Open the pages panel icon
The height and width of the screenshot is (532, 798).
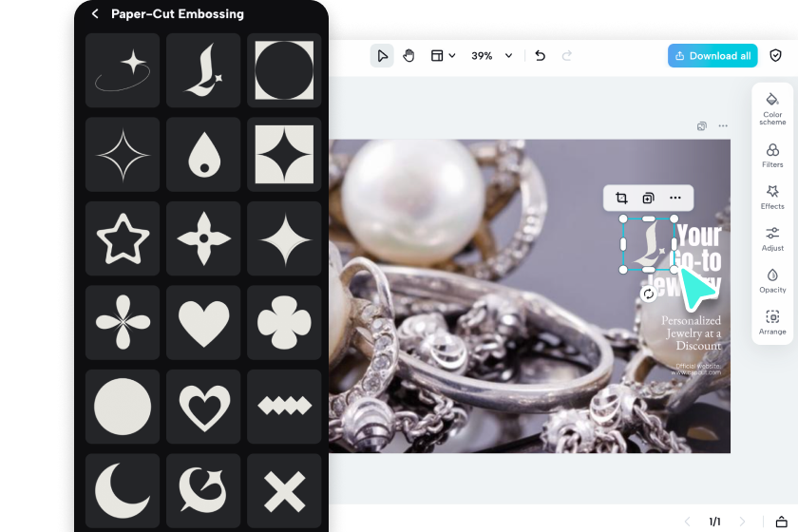click(781, 522)
